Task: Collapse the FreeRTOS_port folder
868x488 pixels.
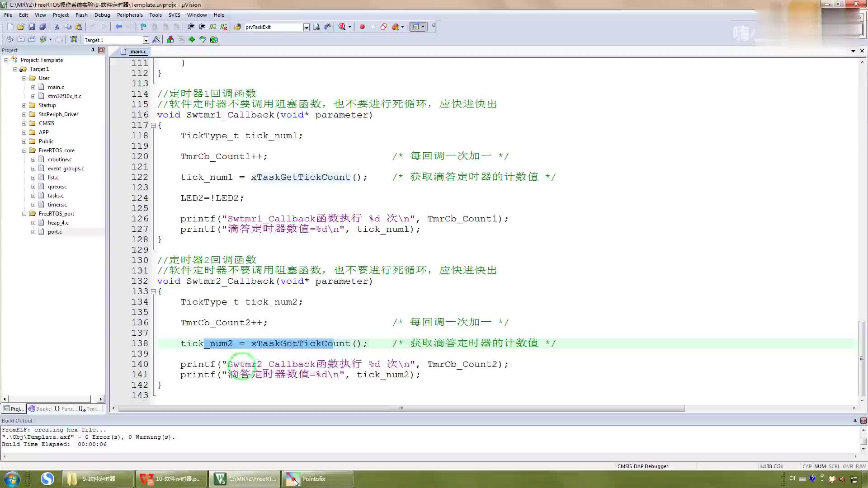Action: coord(24,214)
